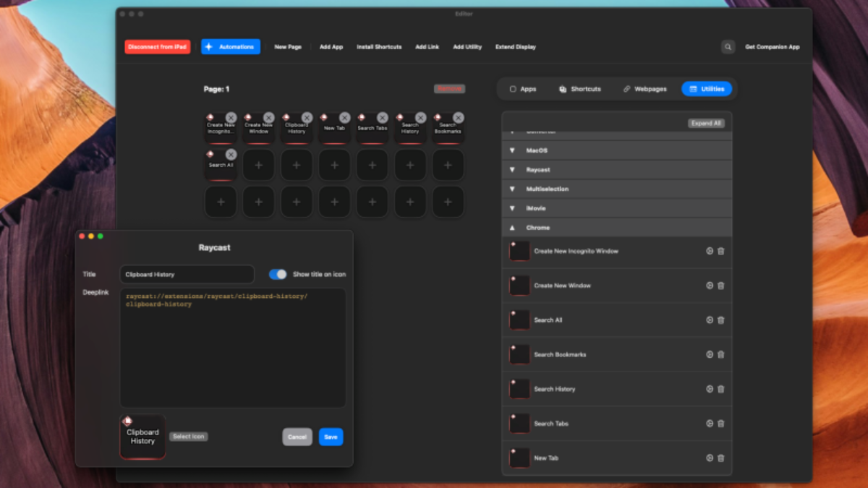The width and height of the screenshot is (868, 488).
Task: Trash the Search Tabs utility in the list
Action: [721, 424]
